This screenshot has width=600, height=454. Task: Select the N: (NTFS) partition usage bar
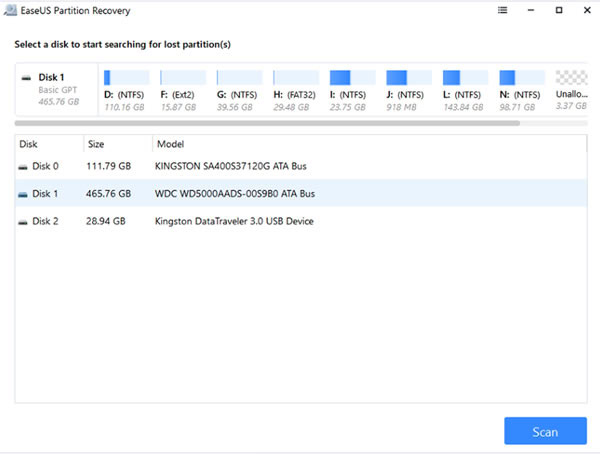click(522, 78)
